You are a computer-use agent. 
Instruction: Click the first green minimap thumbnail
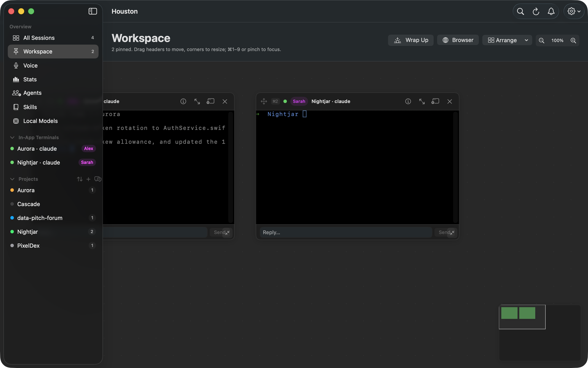coord(509,313)
